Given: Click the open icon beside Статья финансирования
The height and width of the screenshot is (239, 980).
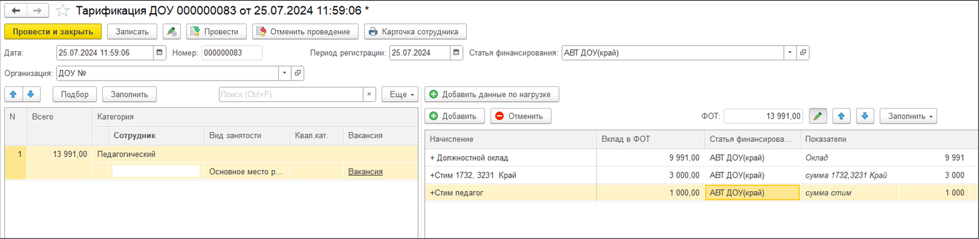Looking at the screenshot, I should [803, 53].
